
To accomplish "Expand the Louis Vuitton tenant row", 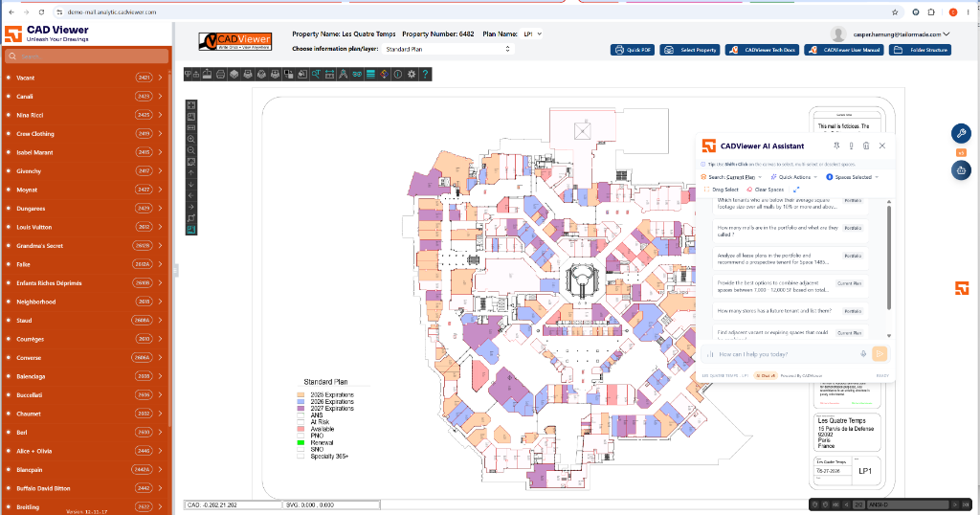I will click(x=160, y=227).
